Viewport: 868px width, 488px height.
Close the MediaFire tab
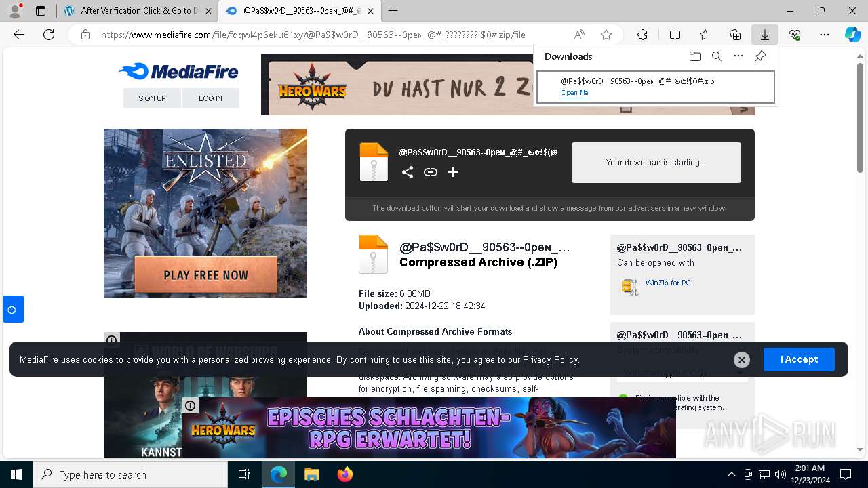[x=370, y=11]
